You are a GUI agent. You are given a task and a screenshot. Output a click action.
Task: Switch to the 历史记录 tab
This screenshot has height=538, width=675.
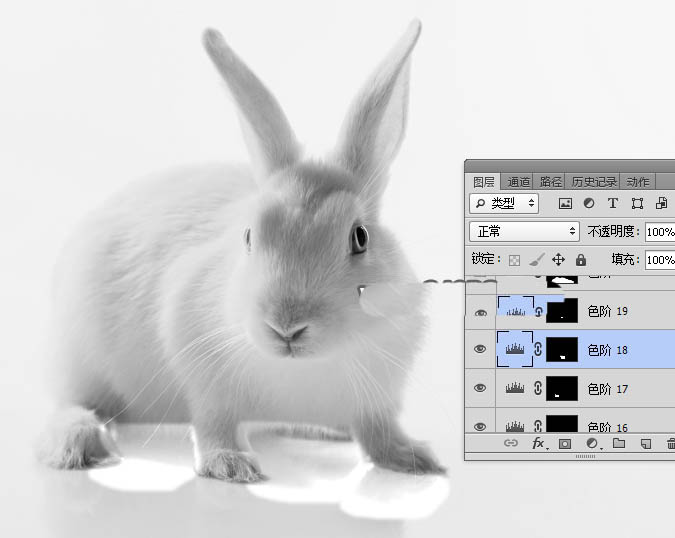click(x=594, y=182)
